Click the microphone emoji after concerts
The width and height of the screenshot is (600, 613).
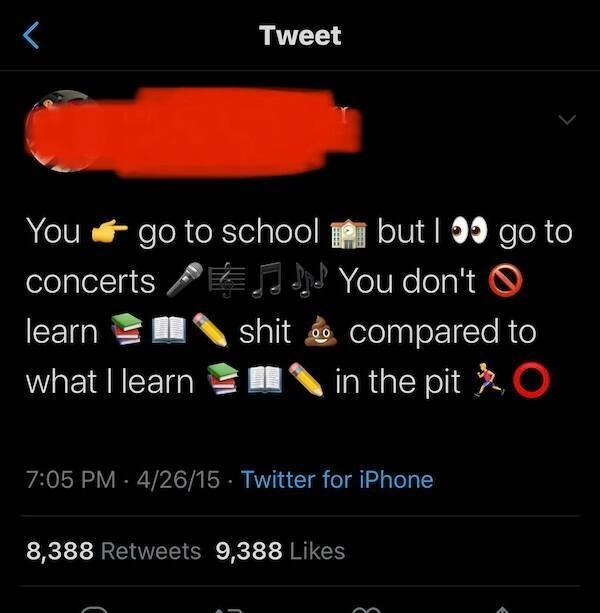pyautogui.click(x=184, y=280)
